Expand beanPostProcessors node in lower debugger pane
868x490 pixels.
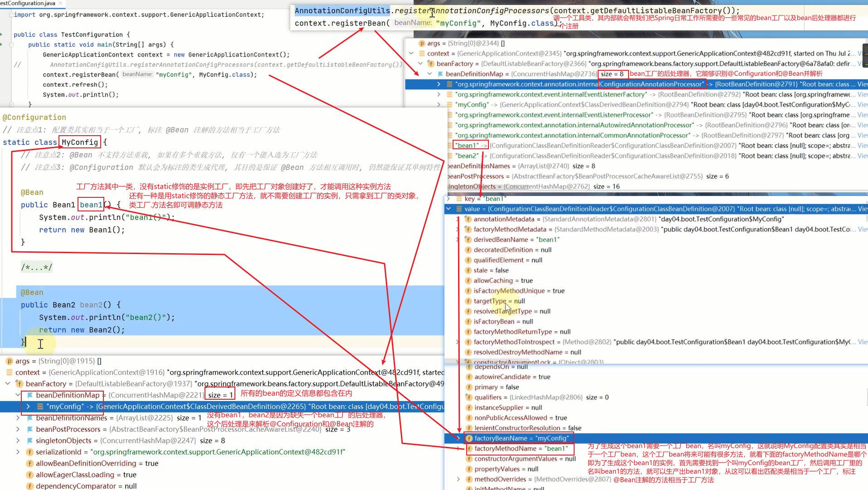click(x=18, y=429)
